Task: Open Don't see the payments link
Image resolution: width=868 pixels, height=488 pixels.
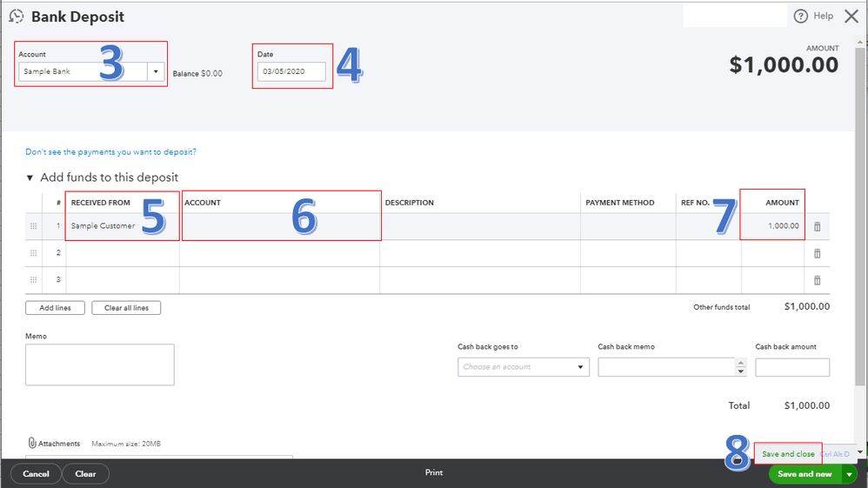Action: pyautogui.click(x=110, y=151)
